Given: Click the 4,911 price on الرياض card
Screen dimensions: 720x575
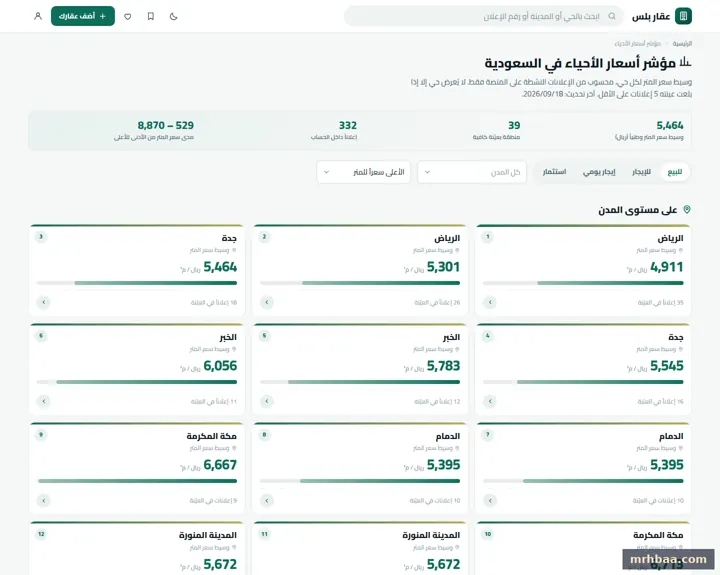Looking at the screenshot, I should [x=667, y=267].
